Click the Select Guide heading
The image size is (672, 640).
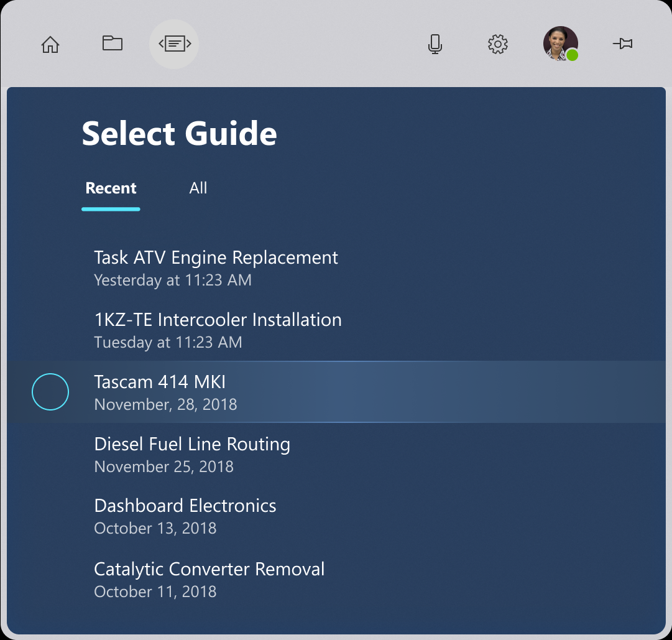tap(179, 134)
